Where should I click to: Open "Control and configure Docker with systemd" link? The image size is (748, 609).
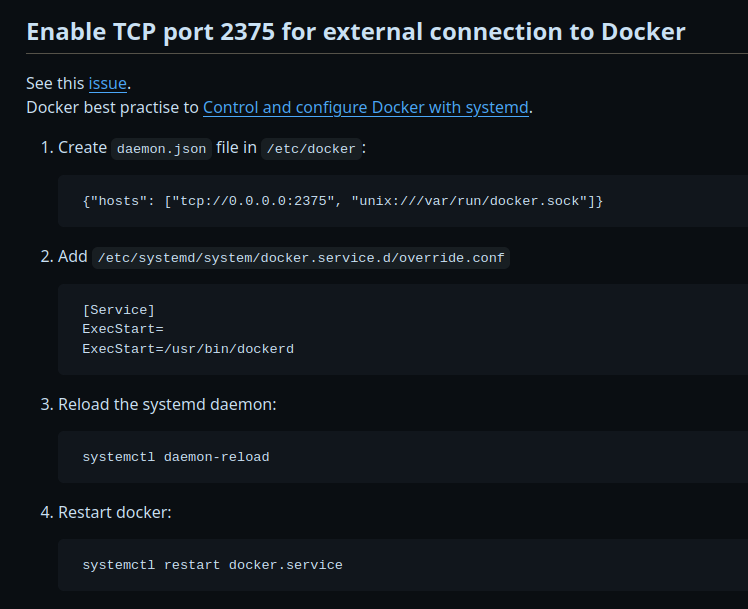[x=366, y=107]
